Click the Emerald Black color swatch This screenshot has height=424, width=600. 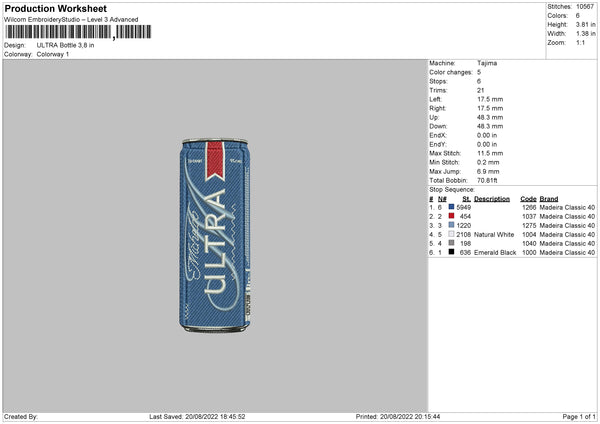point(451,252)
